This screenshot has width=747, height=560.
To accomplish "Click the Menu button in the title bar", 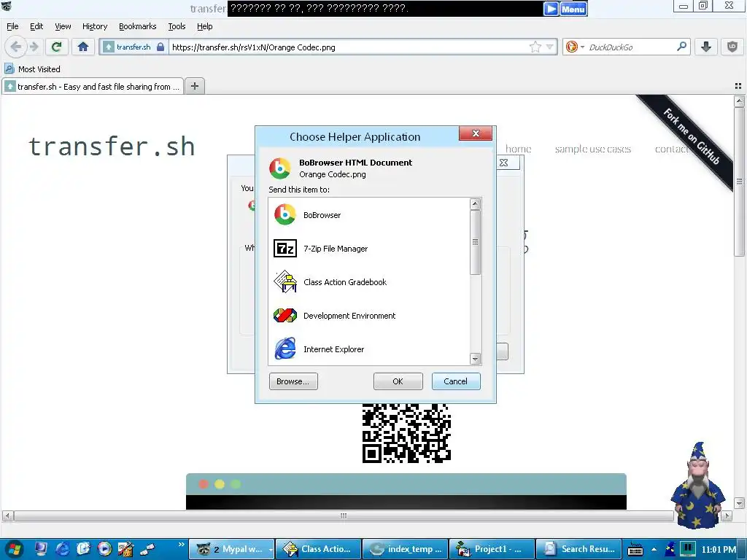I will [573, 9].
